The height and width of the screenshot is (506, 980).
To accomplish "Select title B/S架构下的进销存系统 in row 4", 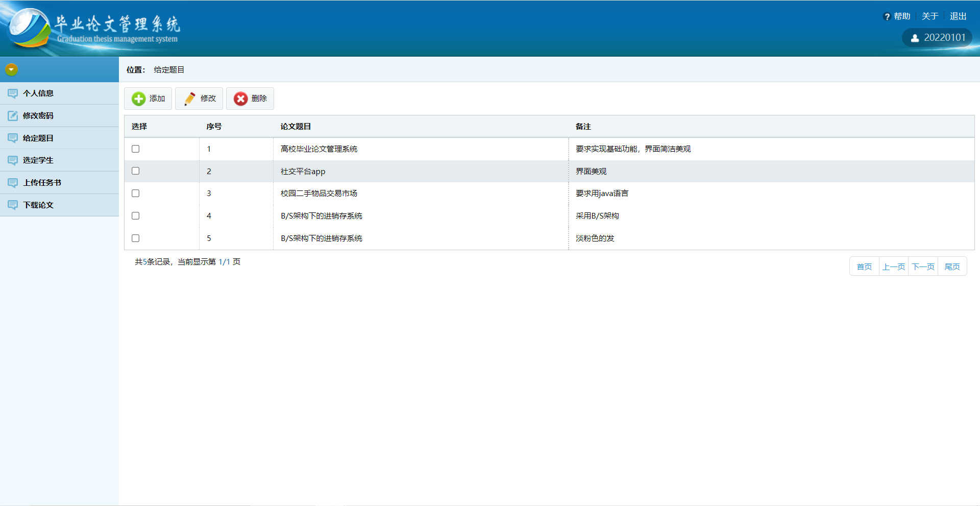I will (x=322, y=216).
